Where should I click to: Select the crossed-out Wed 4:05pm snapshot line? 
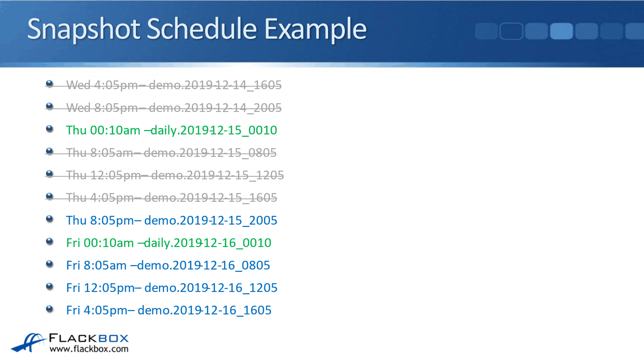174,85
